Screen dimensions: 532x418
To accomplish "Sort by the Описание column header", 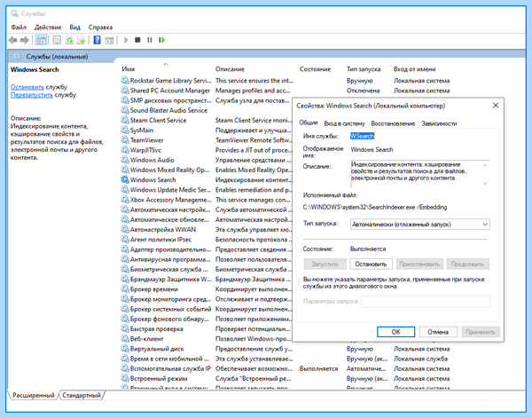I will click(230, 69).
